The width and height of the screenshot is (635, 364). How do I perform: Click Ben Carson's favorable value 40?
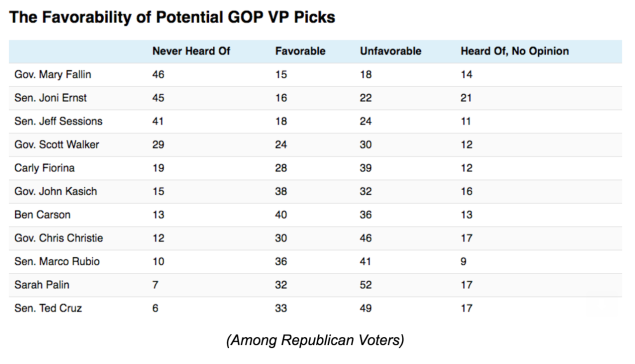click(x=281, y=215)
